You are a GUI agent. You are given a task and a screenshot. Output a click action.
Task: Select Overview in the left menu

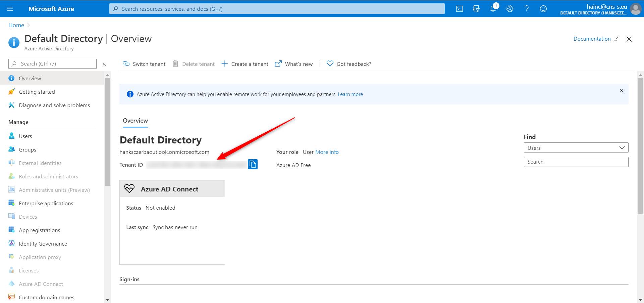[52, 78]
